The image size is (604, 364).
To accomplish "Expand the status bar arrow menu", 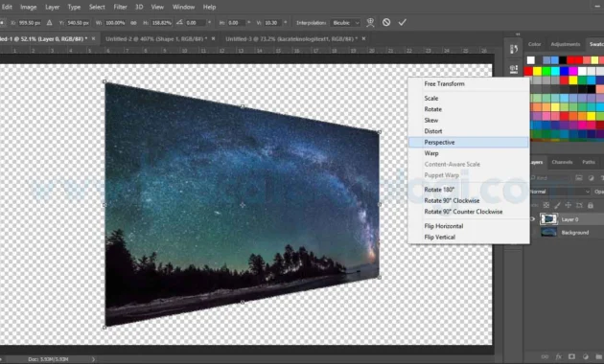I will coord(93,359).
